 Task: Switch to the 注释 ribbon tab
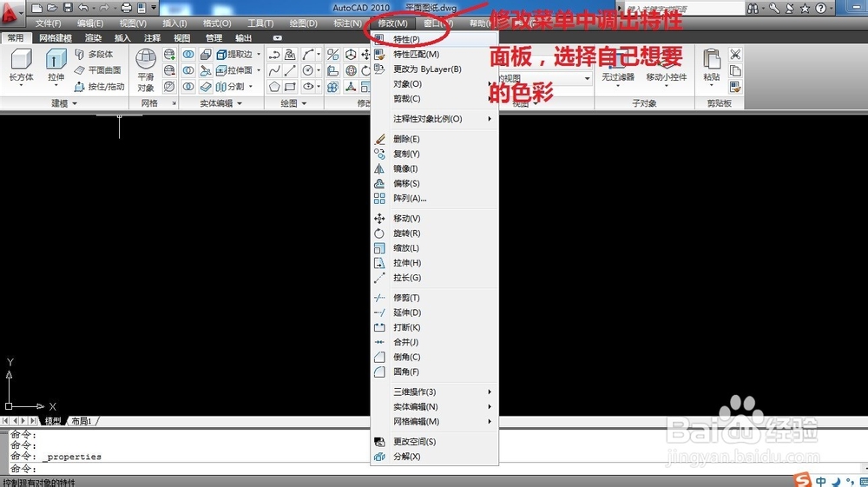pos(152,37)
